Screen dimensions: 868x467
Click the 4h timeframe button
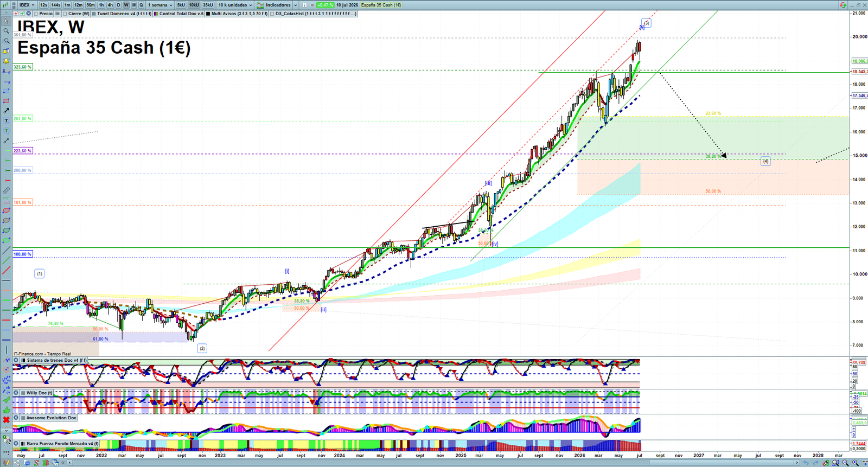110,5
